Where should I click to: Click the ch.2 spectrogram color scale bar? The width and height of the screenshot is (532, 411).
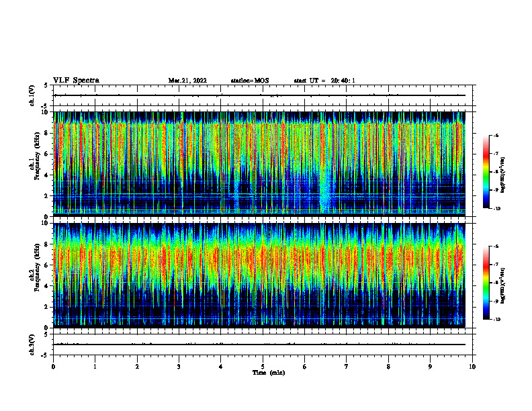point(486,283)
